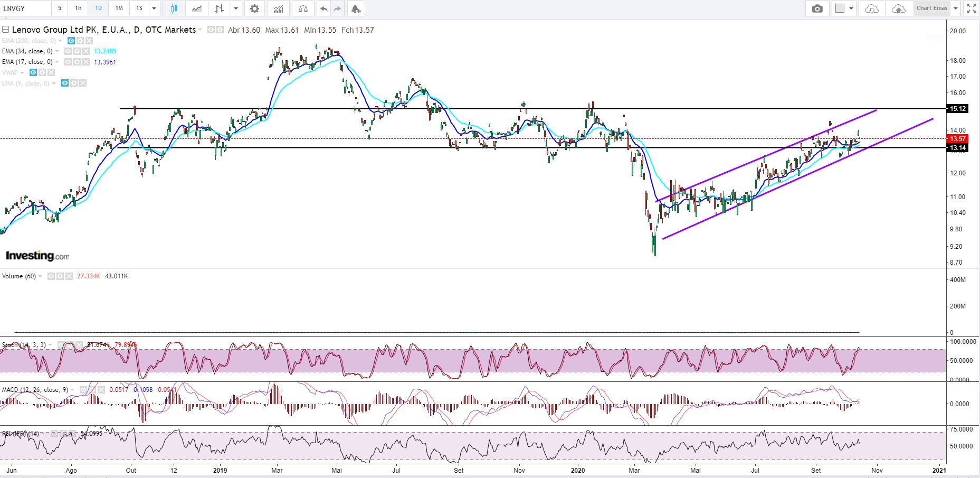Select the candlestick chart style
The height and width of the screenshot is (478, 980).
[174, 8]
